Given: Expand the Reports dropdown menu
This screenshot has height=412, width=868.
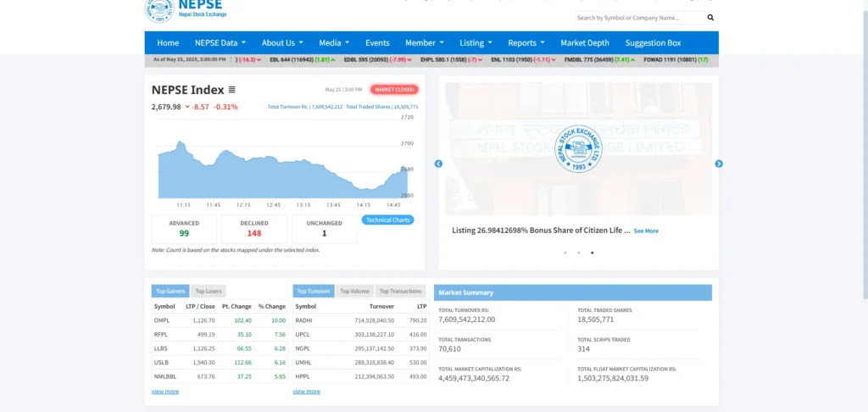Looking at the screenshot, I should click(x=526, y=42).
